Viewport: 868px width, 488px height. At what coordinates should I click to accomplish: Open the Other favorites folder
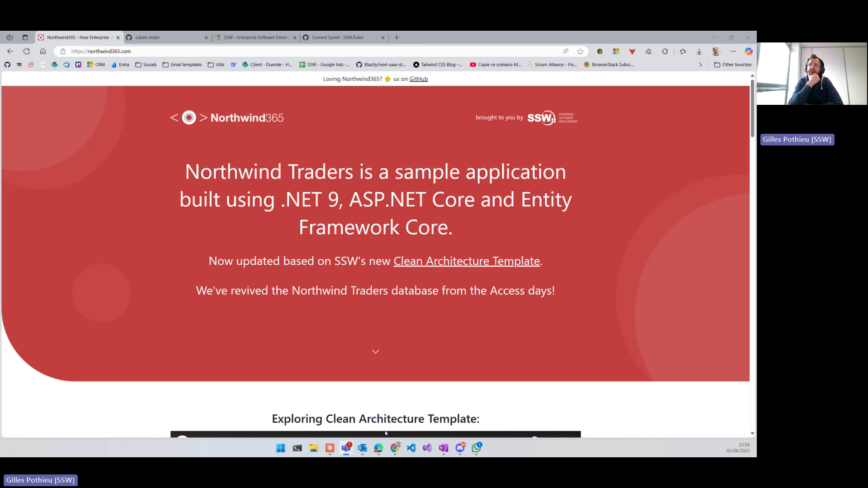click(732, 65)
